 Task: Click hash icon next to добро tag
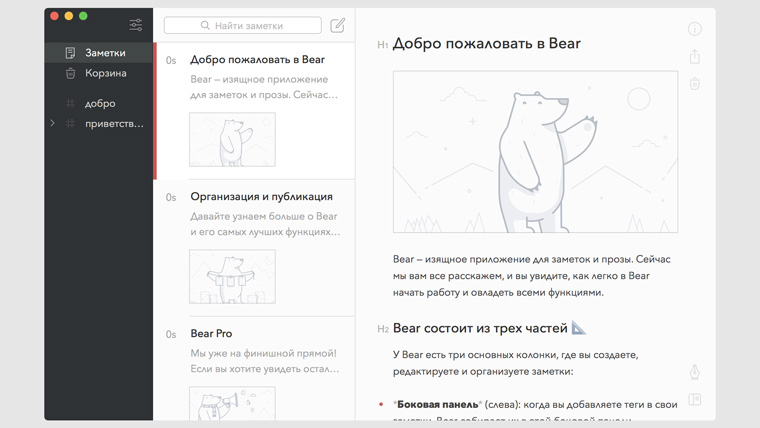pyautogui.click(x=70, y=103)
